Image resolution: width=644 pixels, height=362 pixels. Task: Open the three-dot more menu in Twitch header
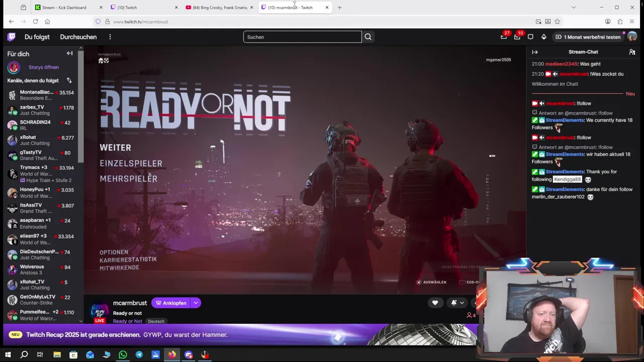110,37
